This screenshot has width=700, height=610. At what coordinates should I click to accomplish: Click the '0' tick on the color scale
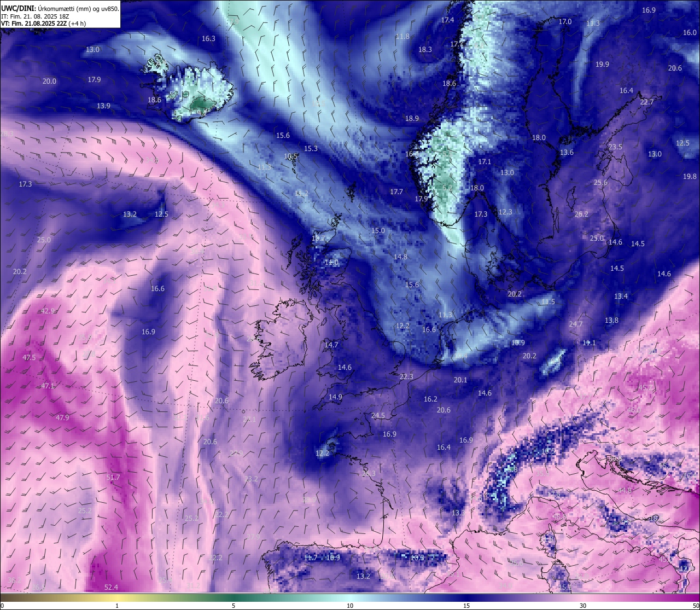2,606
